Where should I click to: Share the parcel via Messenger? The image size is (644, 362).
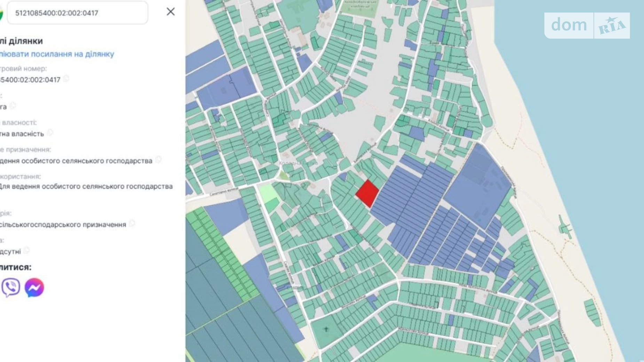[x=34, y=288]
